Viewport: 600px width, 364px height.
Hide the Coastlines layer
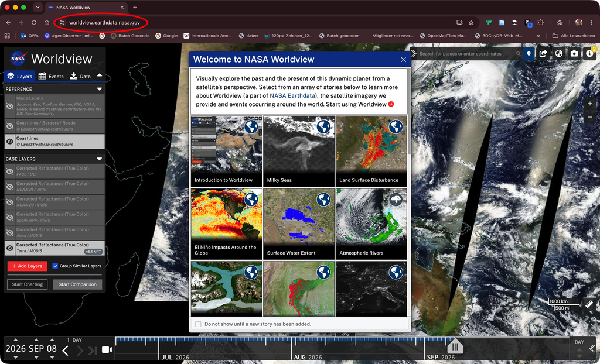click(10, 142)
